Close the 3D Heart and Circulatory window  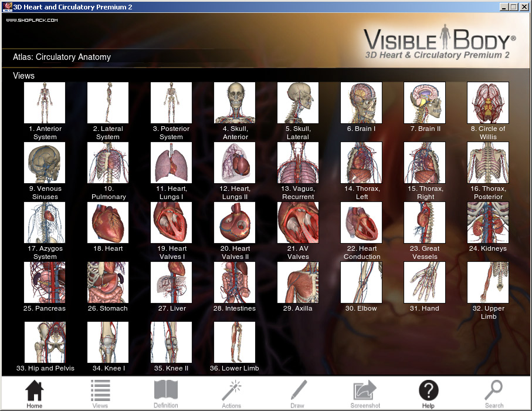[x=524, y=7]
